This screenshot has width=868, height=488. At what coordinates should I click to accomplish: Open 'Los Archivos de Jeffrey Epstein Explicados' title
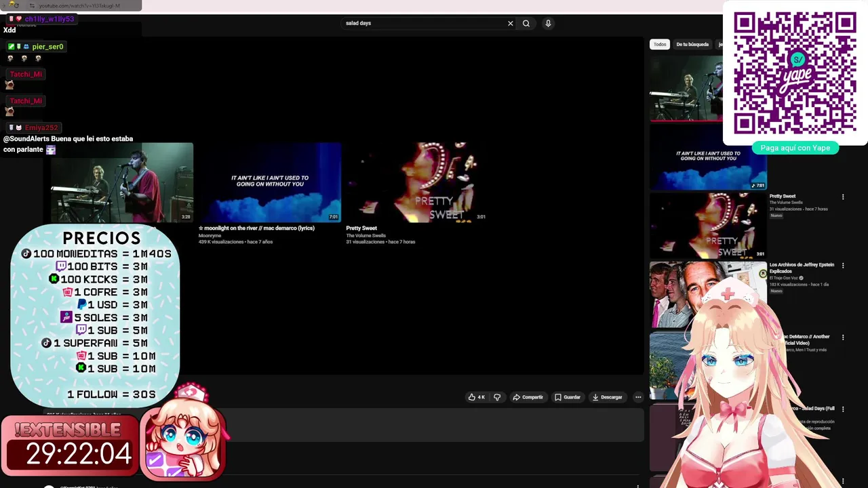pyautogui.click(x=802, y=268)
